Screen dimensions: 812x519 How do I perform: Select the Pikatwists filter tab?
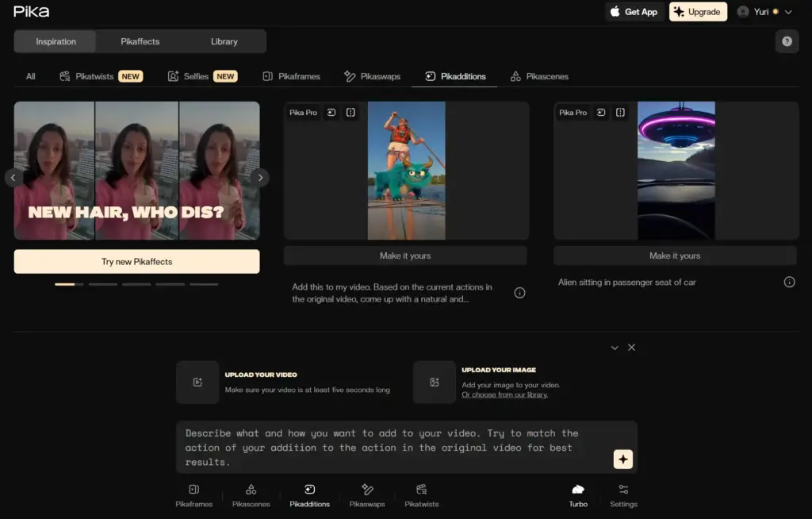(101, 76)
